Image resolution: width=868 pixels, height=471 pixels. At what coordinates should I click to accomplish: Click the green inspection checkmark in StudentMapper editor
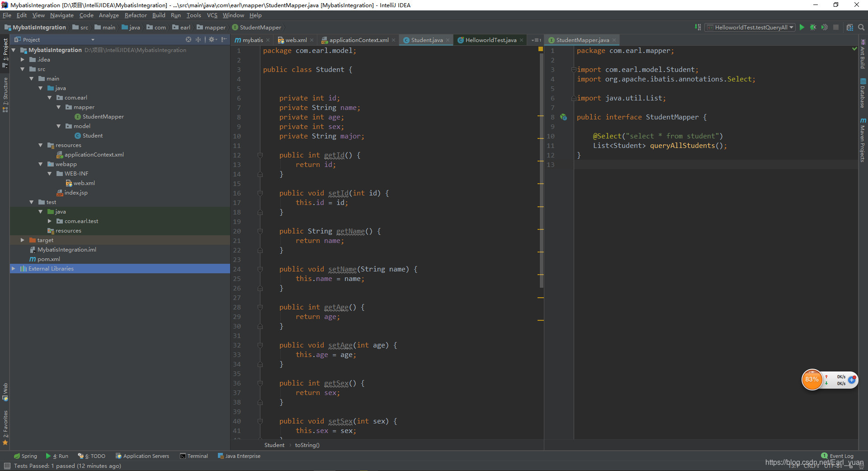tap(854, 48)
